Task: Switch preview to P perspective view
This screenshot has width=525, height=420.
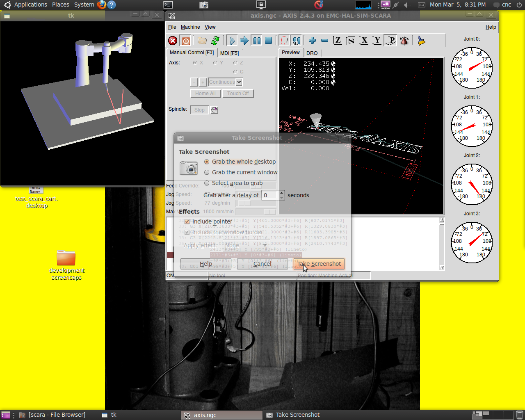Action: [390, 41]
